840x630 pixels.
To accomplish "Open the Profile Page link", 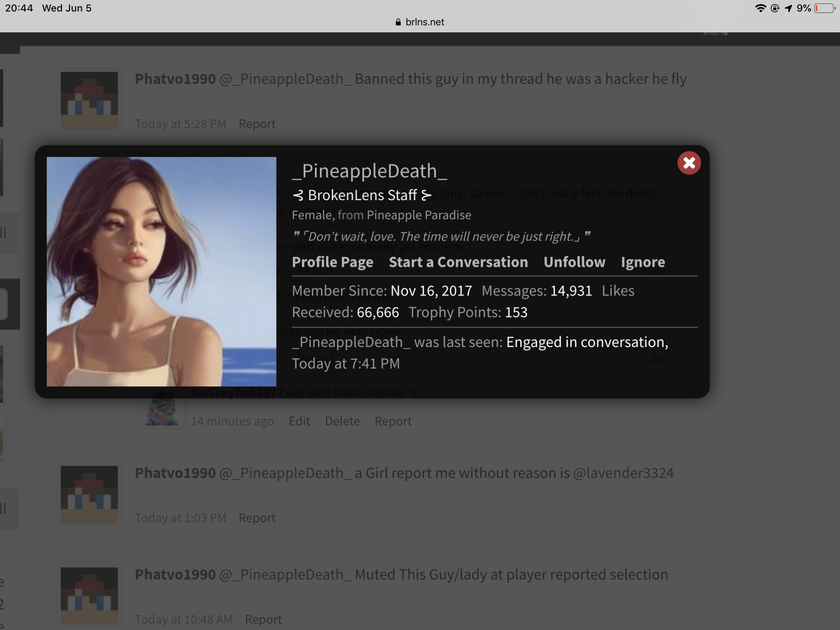I will (x=333, y=262).
